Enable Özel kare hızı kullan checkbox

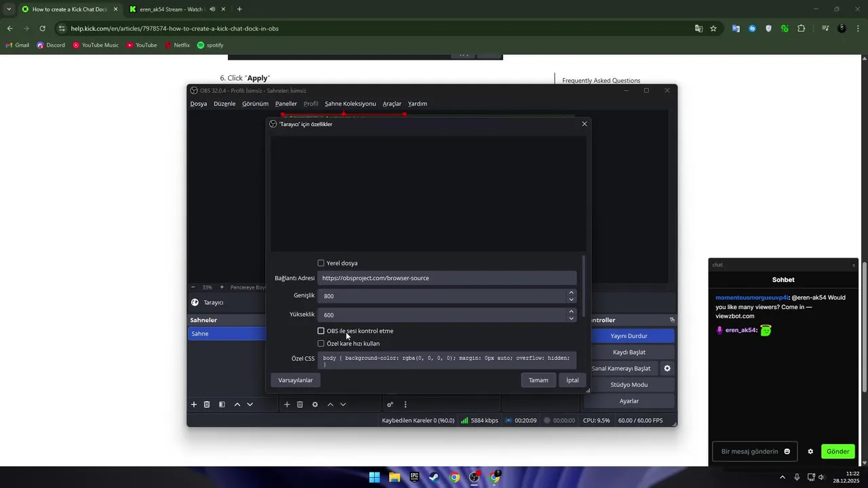click(321, 344)
